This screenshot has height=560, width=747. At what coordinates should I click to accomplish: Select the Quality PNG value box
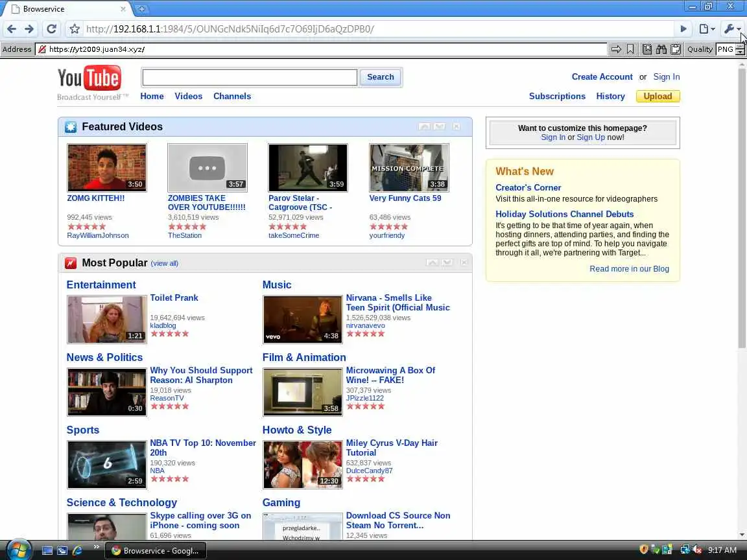(x=726, y=49)
